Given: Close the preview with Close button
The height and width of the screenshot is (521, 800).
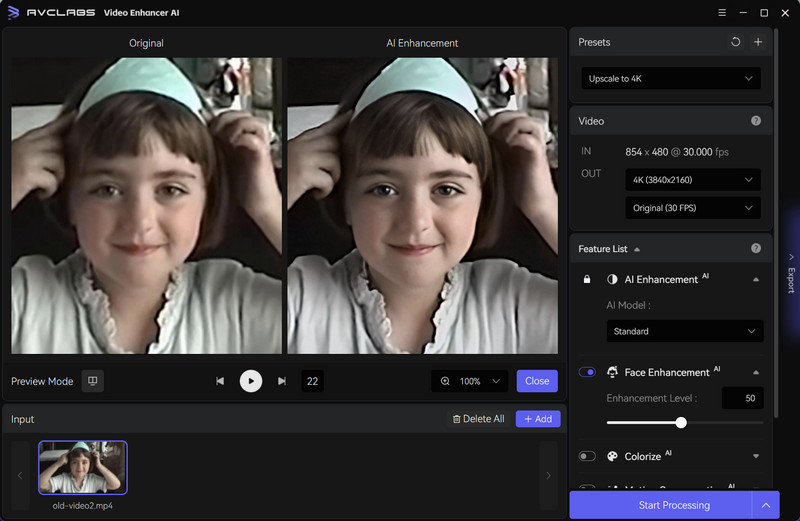Looking at the screenshot, I should coord(537,381).
